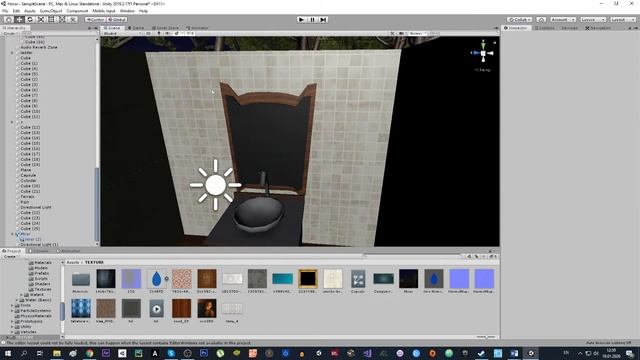Click the scene orientation gizmo

pos(483,53)
